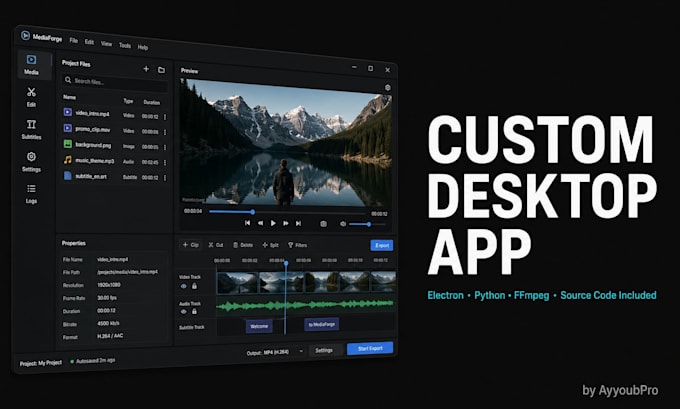Open options menu for subtitle_en.srt
The width and height of the screenshot is (680, 409).
click(165, 178)
